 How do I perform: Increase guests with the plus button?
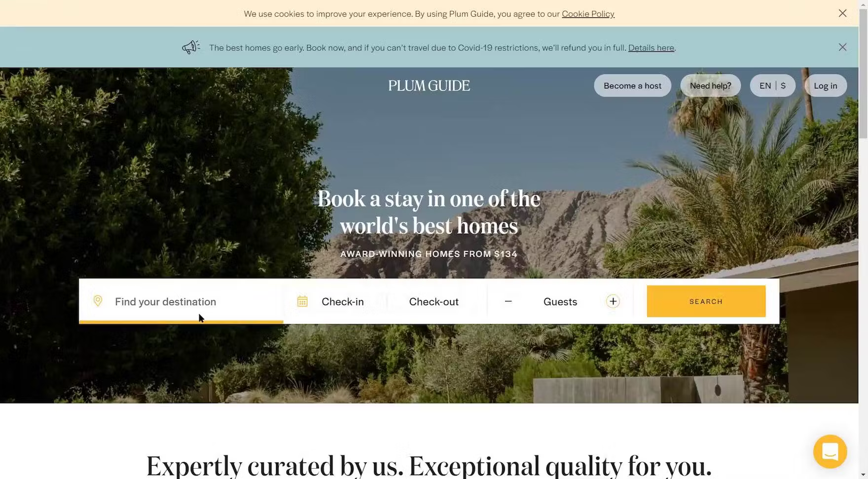tap(613, 301)
